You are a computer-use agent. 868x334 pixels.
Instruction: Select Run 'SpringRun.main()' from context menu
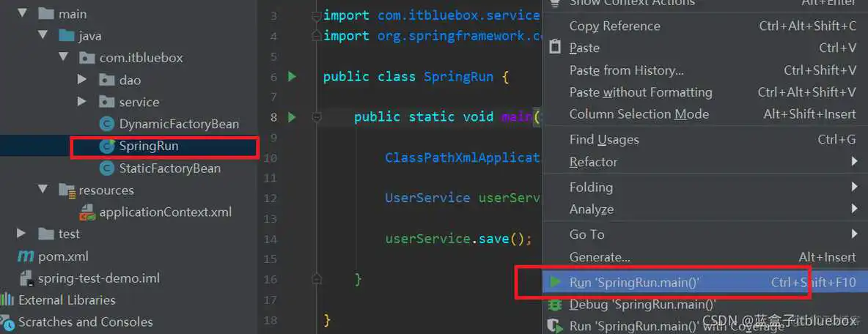coord(634,282)
